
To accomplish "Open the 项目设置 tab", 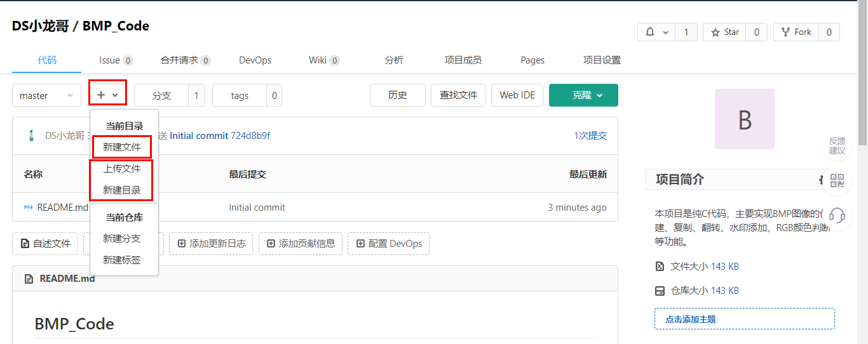I will tap(602, 60).
